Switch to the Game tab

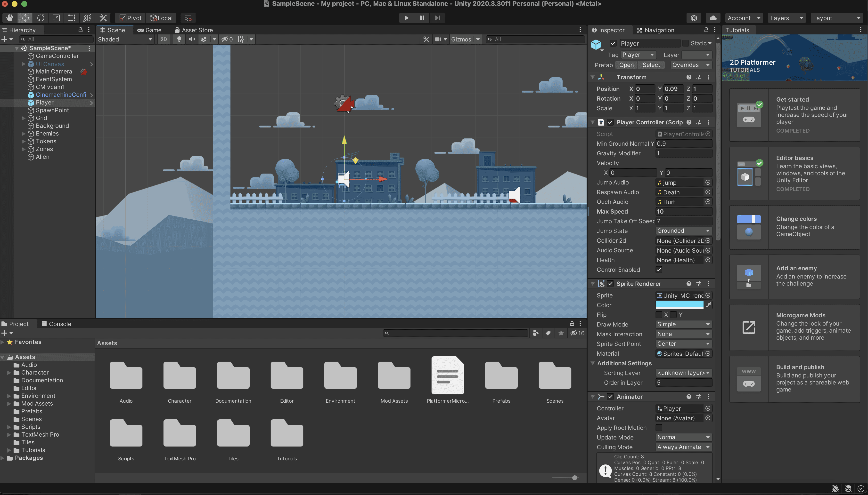(149, 30)
